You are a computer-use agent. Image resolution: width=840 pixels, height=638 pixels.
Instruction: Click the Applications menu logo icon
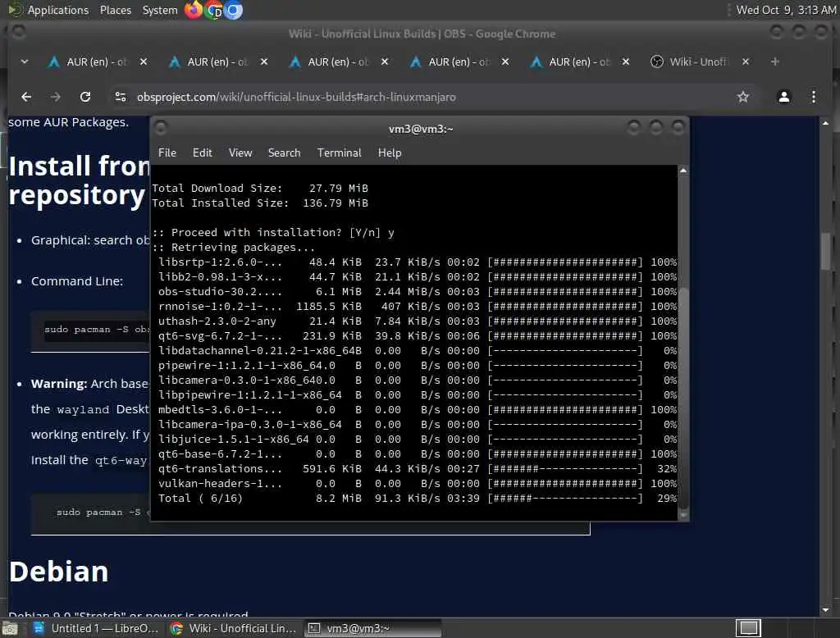tap(15, 10)
